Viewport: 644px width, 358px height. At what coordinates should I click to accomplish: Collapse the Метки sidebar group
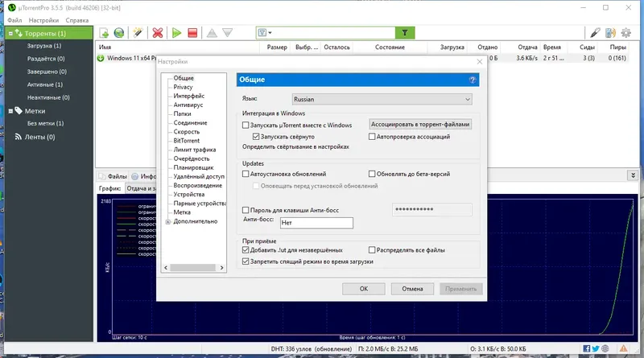click(x=10, y=111)
